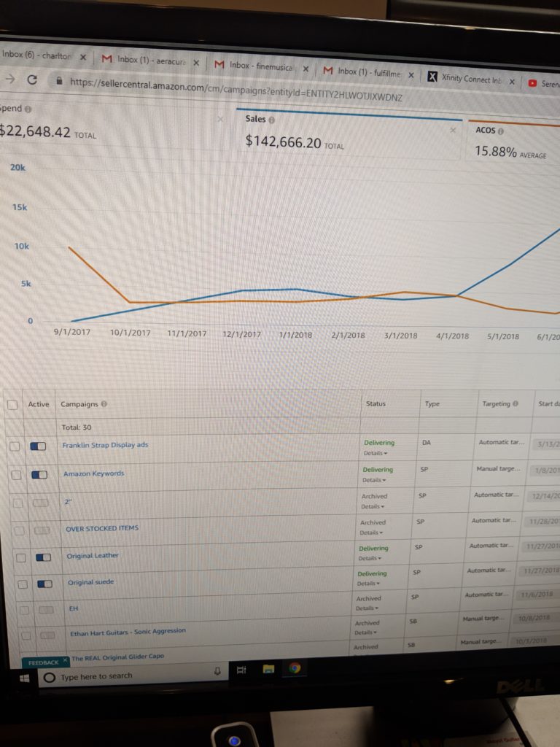
Task: Click the padlock icon in address bar
Action: tap(60, 80)
